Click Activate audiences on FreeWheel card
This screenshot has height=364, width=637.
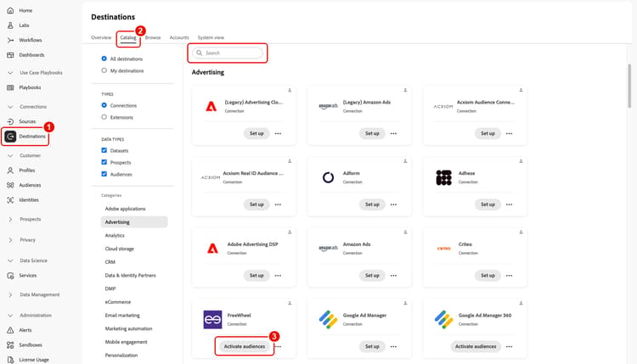pyautogui.click(x=245, y=346)
